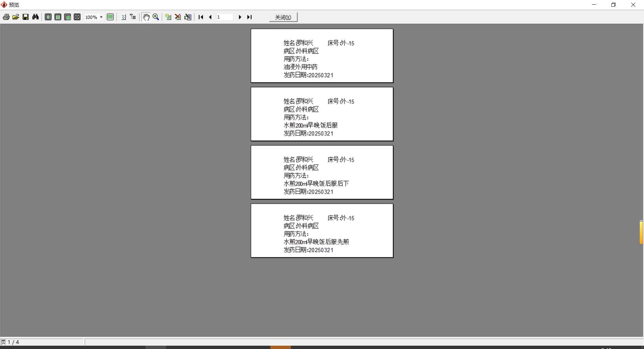Click the double-chevron page icon
The image size is (644, 349).
(123, 17)
